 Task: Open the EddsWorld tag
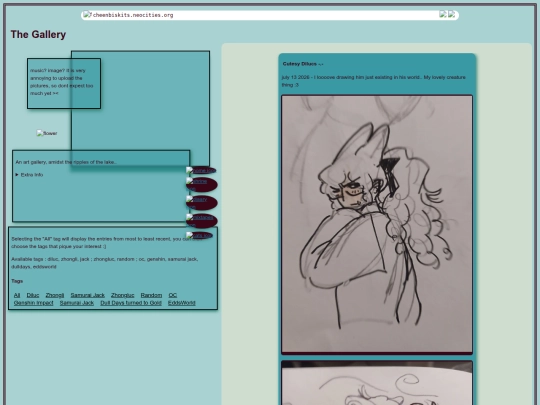[181, 303]
